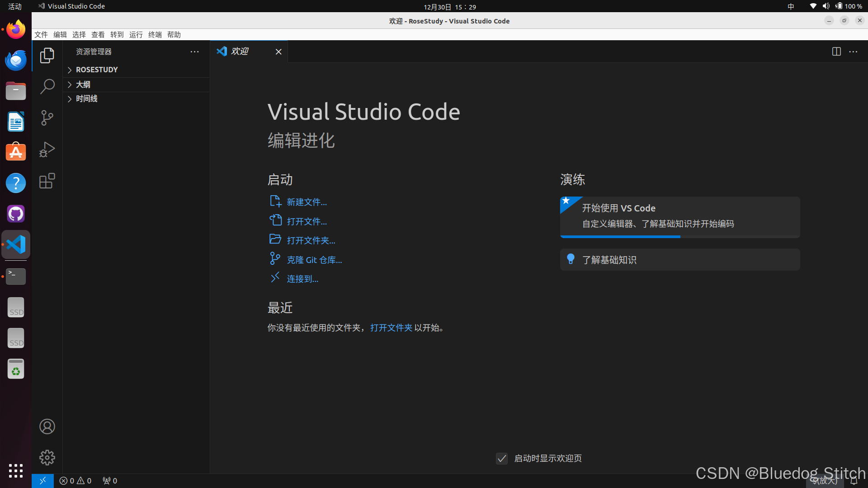Click the notifications bell icon
The image size is (868, 488).
pyautogui.click(x=854, y=481)
